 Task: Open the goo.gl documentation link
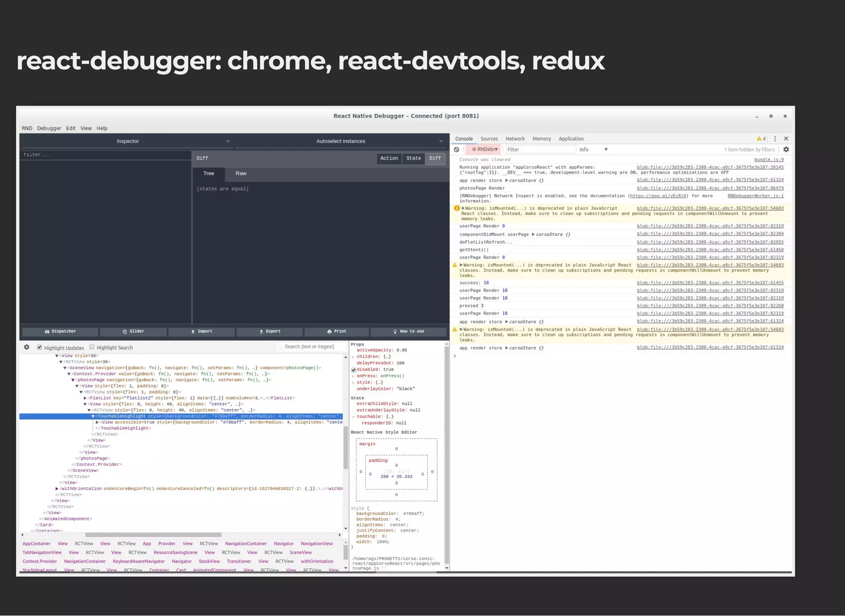point(659,196)
